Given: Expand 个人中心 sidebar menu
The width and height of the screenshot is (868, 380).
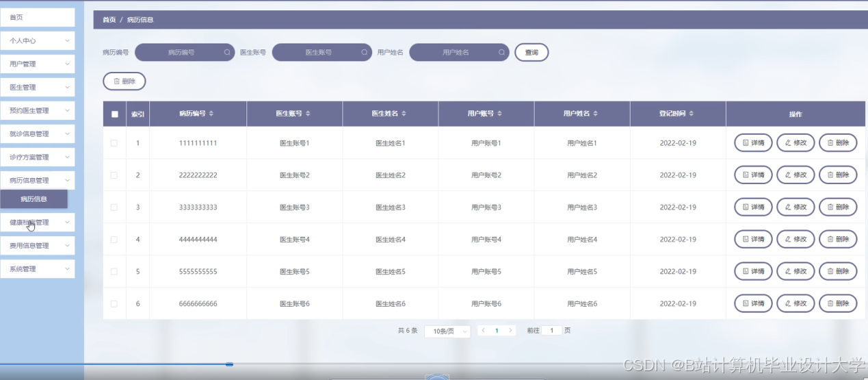Looking at the screenshot, I should [38, 40].
